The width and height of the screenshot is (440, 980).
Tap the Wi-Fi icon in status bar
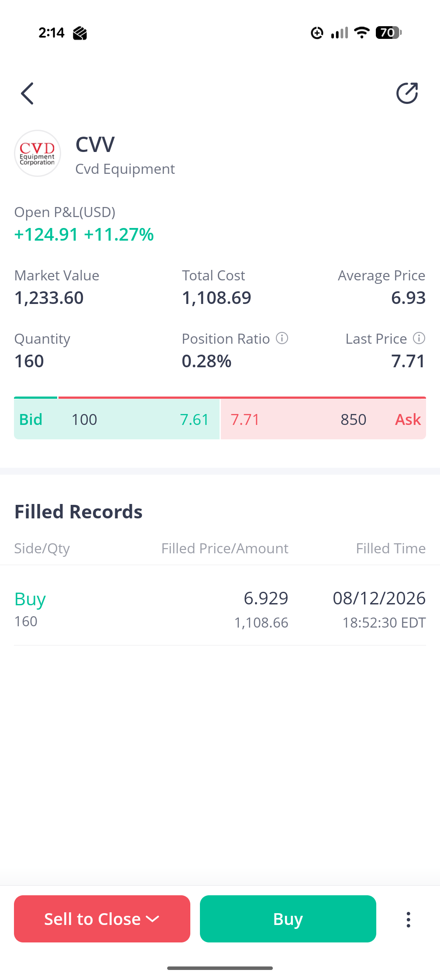tap(362, 33)
